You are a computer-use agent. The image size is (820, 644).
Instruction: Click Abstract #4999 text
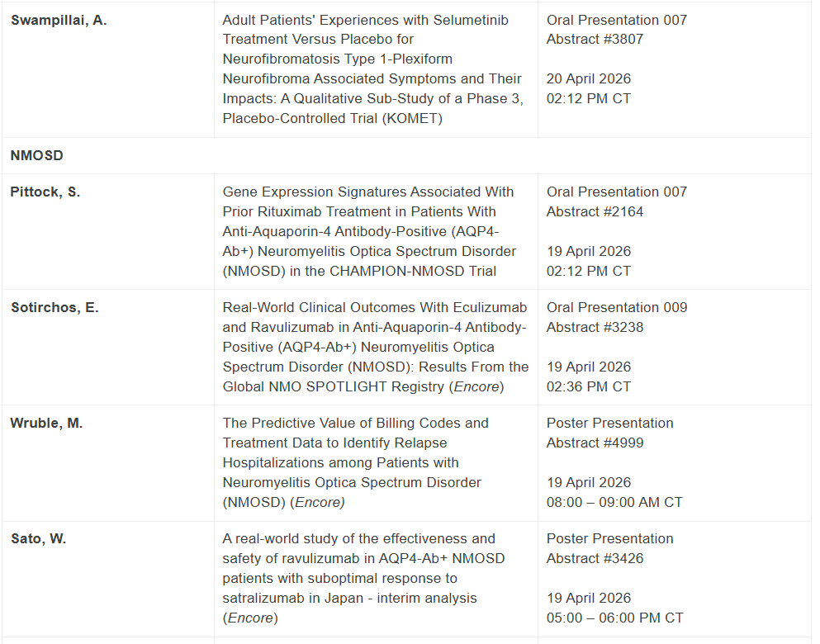[x=595, y=443]
